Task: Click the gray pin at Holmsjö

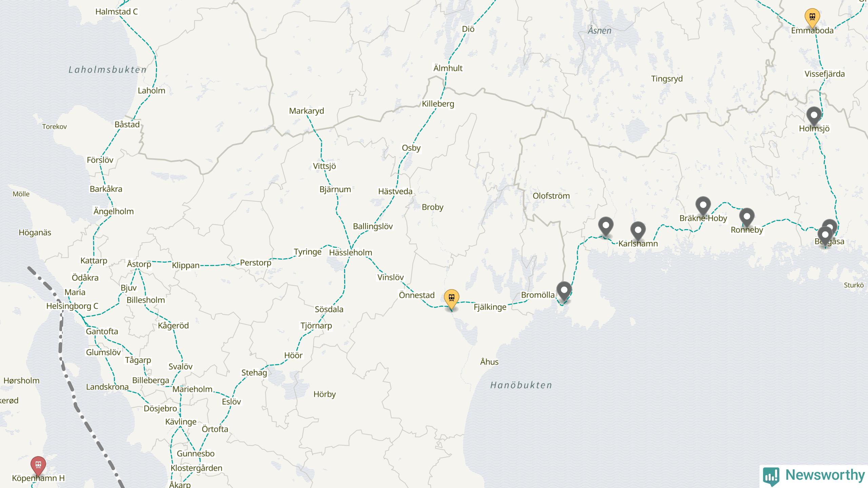Action: 814,116
